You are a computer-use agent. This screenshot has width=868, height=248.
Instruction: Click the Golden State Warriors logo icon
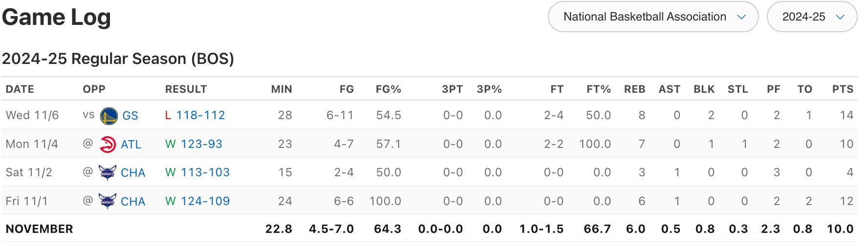[108, 116]
